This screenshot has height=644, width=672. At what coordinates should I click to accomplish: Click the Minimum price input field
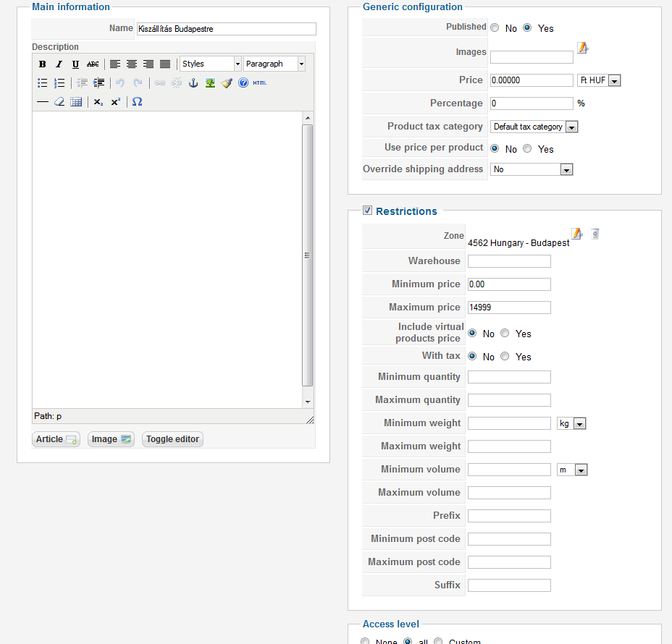click(x=509, y=284)
